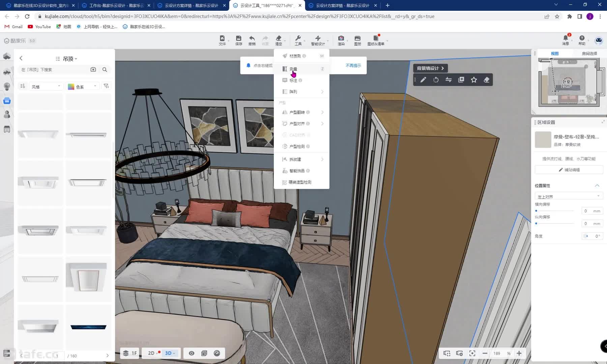This screenshot has width=607, height=364.
Task: Switch to 2D view mode
Action: pos(151,353)
